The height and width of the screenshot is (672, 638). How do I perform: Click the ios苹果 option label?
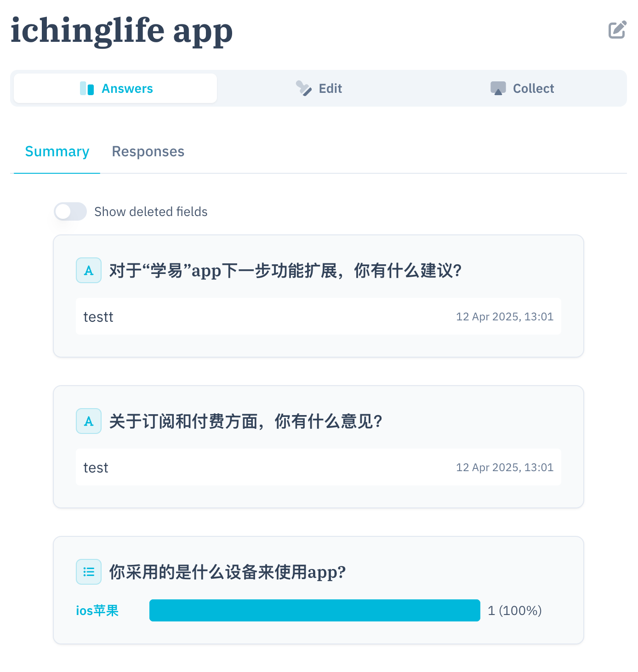(97, 610)
